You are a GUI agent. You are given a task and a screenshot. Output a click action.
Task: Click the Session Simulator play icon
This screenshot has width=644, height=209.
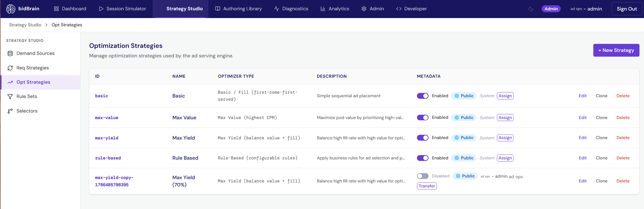pyautogui.click(x=101, y=9)
